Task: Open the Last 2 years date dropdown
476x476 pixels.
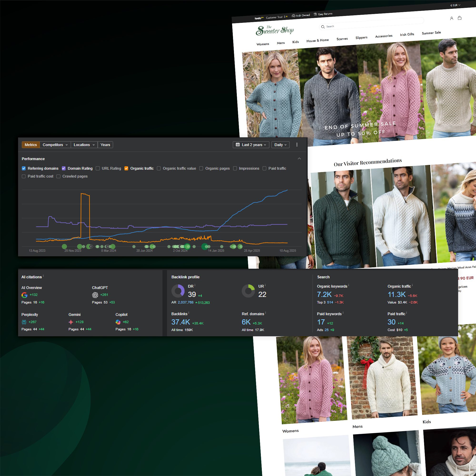Action: tap(251, 145)
